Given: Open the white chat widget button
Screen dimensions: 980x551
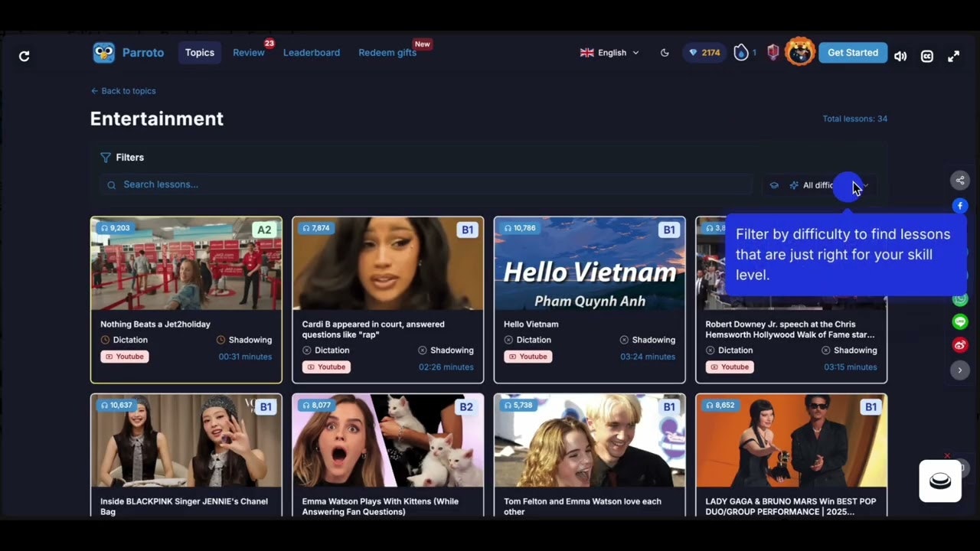Looking at the screenshot, I should [940, 481].
